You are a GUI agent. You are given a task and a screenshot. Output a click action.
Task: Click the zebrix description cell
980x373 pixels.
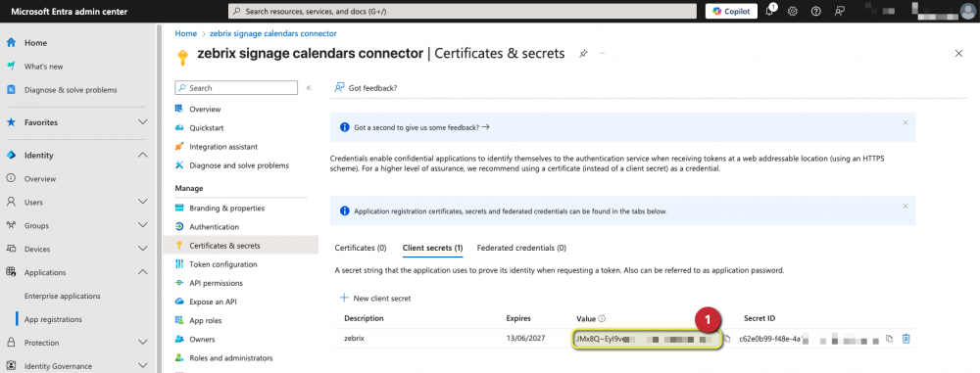point(354,338)
